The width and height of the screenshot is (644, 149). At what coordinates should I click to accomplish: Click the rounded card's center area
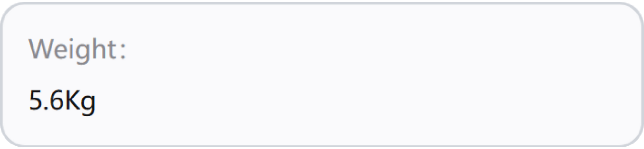(x=322, y=75)
